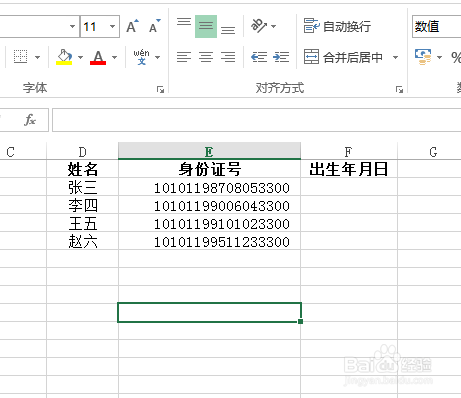Select ID cell 10101199511233300

click(x=209, y=241)
